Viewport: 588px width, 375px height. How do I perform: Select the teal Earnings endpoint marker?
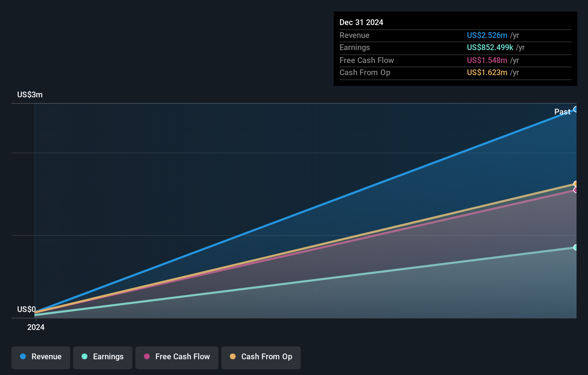coord(575,247)
